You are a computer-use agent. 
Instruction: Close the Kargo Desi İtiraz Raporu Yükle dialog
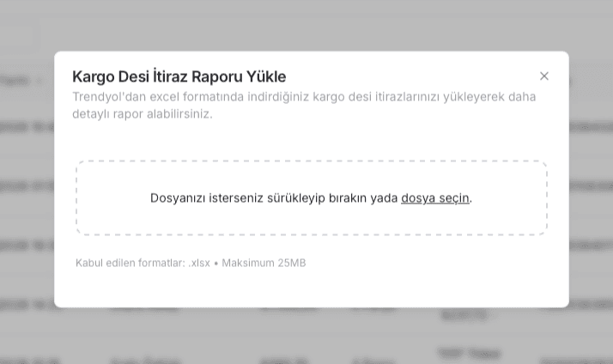(x=543, y=76)
